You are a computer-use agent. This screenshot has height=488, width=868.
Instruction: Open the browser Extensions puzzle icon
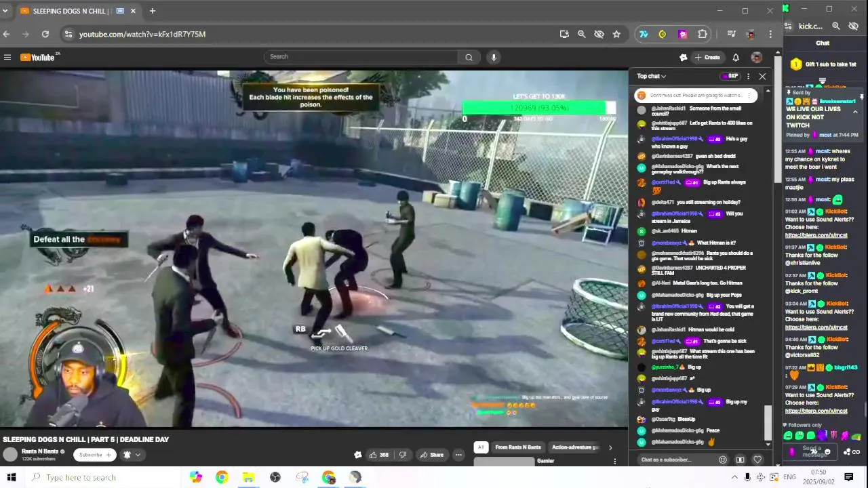pyautogui.click(x=703, y=34)
